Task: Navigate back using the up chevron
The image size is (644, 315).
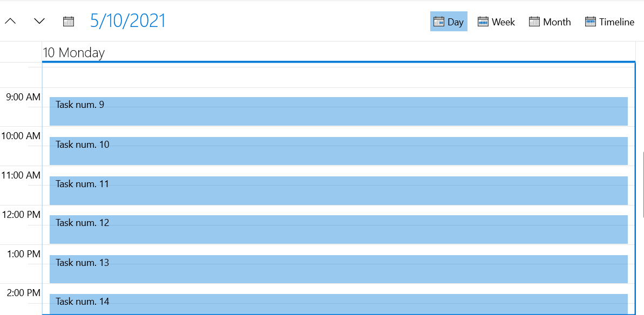Action: pos(10,20)
